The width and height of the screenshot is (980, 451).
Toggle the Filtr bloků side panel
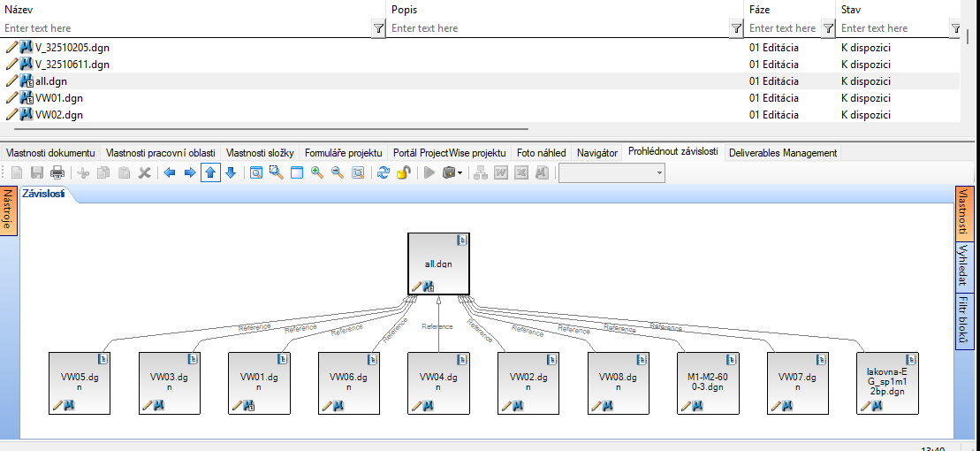(x=964, y=322)
